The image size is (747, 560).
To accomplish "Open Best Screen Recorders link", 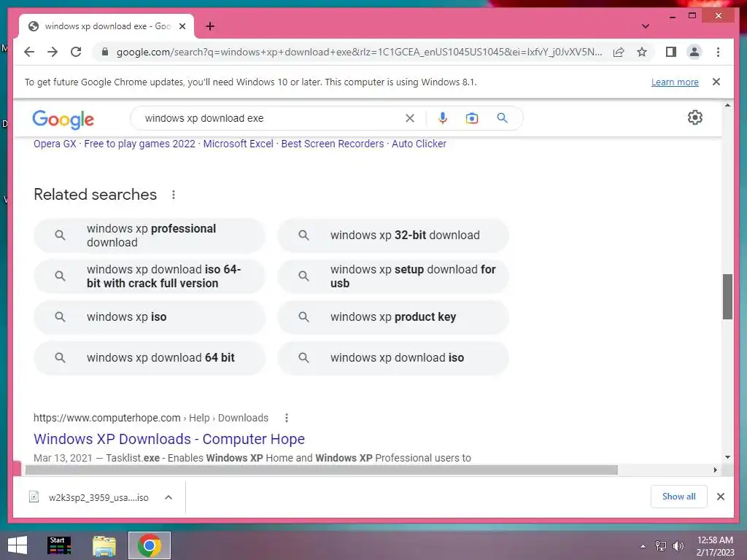I will [333, 144].
